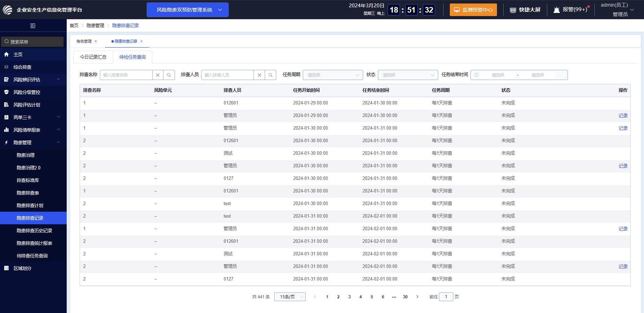This screenshot has height=313, width=644.
Task: Click the platform logo icon
Action: tap(8, 10)
